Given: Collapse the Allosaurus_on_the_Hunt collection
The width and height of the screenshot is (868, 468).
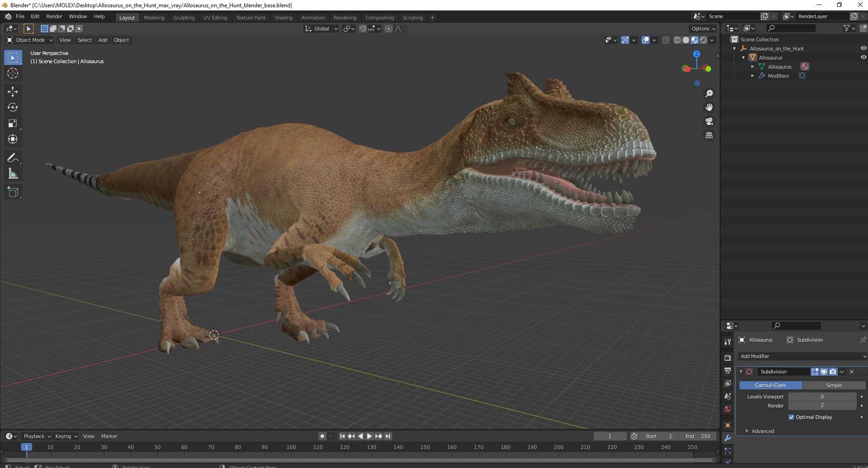Looking at the screenshot, I should (735, 49).
